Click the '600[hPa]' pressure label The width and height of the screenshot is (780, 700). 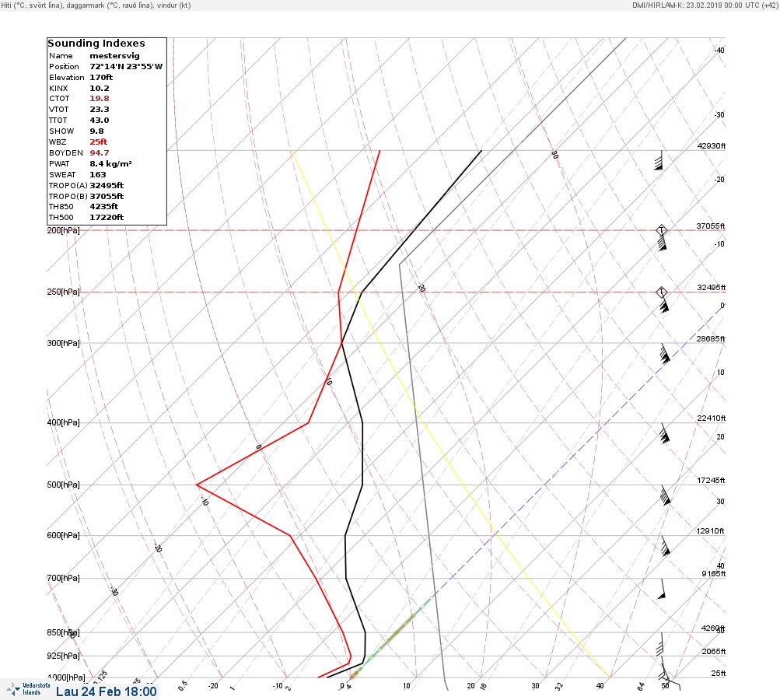63,535
